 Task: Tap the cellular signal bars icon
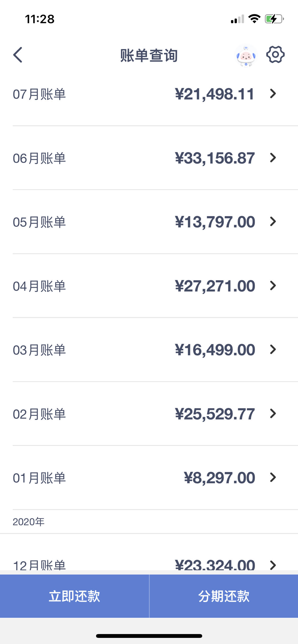point(237,19)
